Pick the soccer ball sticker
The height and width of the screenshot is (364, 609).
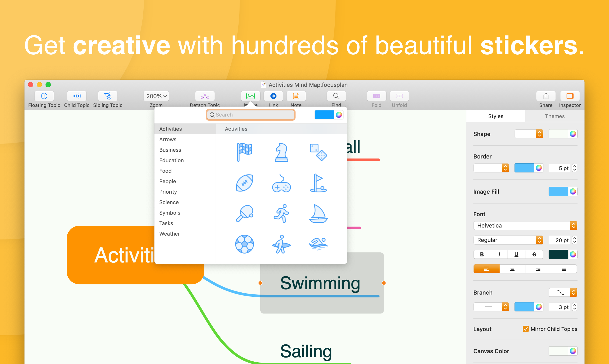tap(244, 244)
